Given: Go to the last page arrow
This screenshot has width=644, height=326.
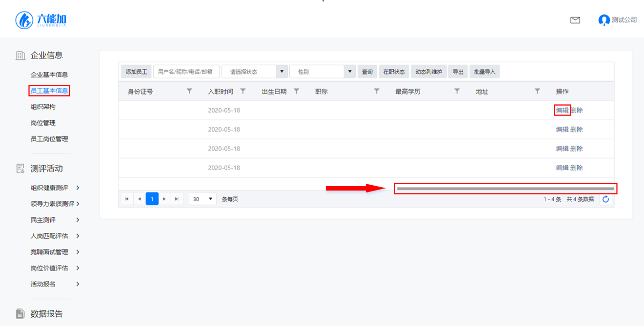Looking at the screenshot, I should (x=177, y=199).
